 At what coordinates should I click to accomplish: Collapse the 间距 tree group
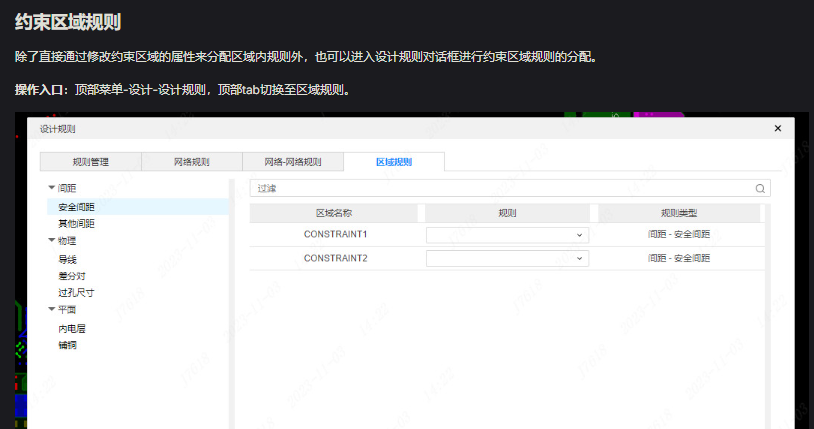point(52,188)
